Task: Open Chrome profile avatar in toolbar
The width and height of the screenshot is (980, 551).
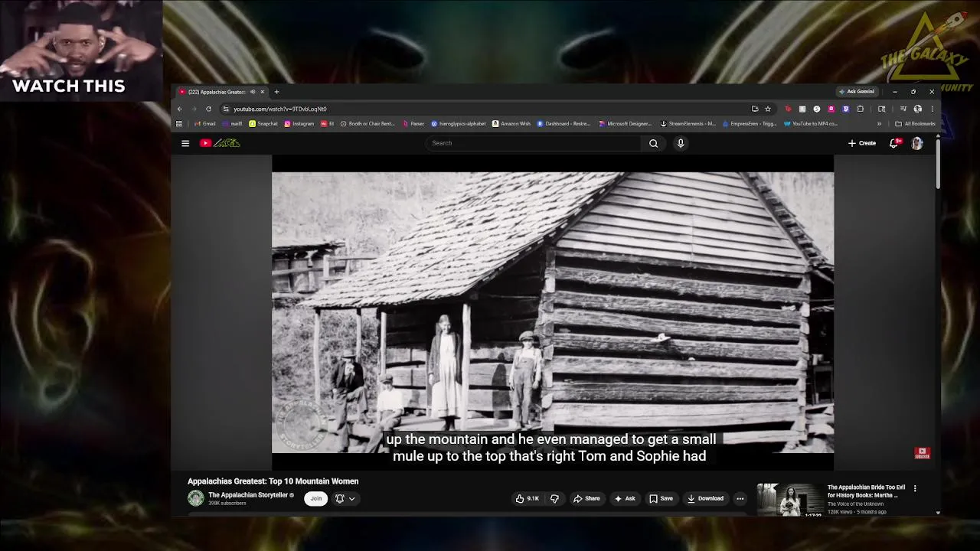Action: point(917,109)
